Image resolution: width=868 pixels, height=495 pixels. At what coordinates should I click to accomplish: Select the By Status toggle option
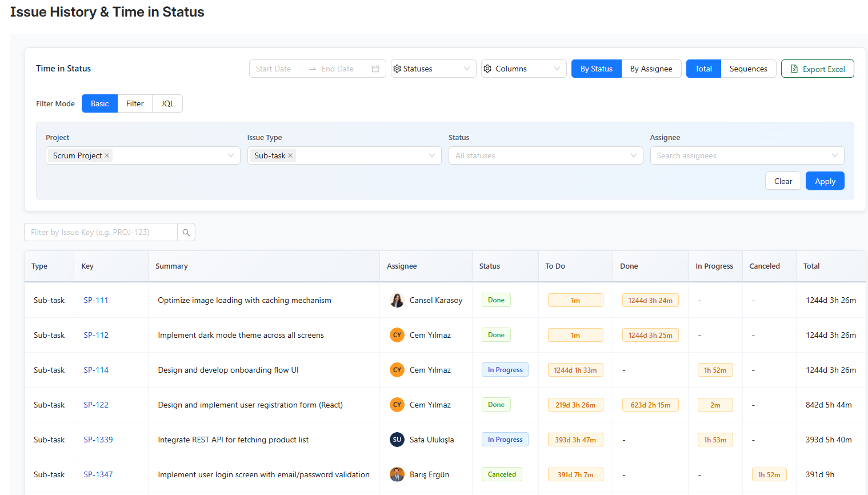(596, 69)
